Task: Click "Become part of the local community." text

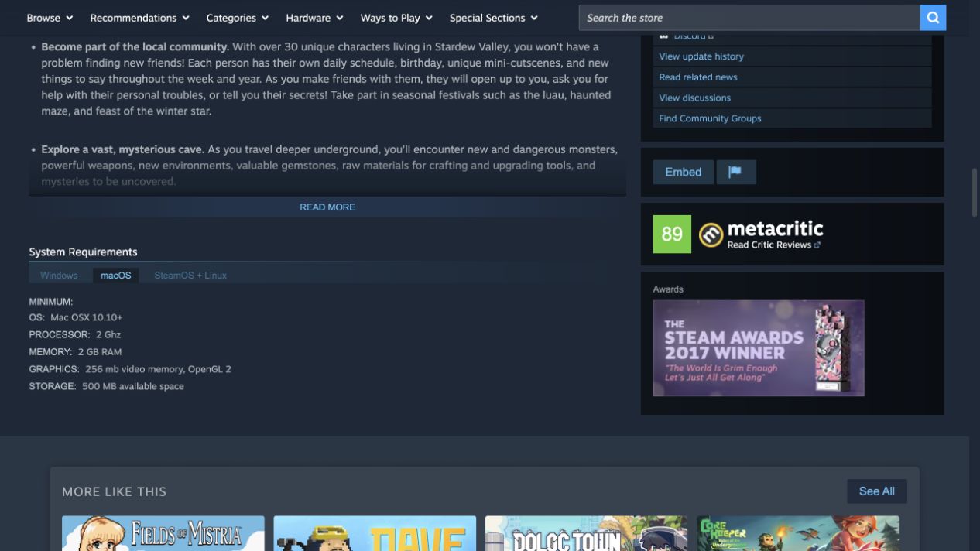Action: coord(135,47)
